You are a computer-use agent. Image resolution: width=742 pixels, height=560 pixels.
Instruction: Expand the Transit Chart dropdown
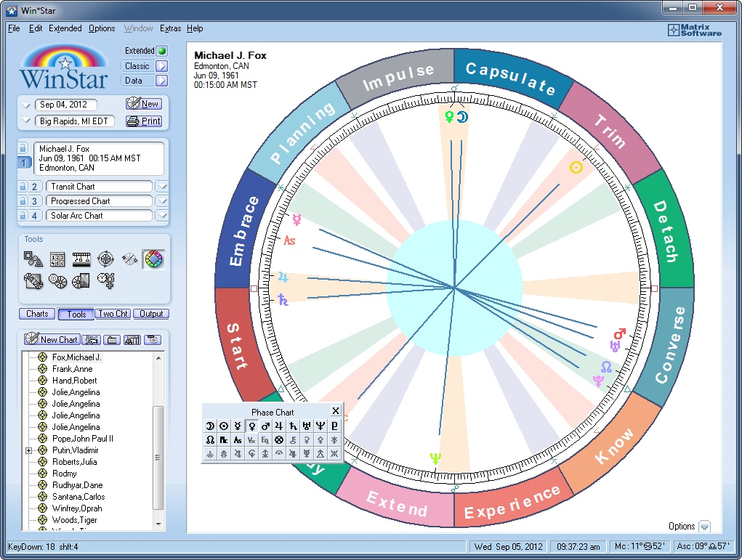click(x=162, y=187)
